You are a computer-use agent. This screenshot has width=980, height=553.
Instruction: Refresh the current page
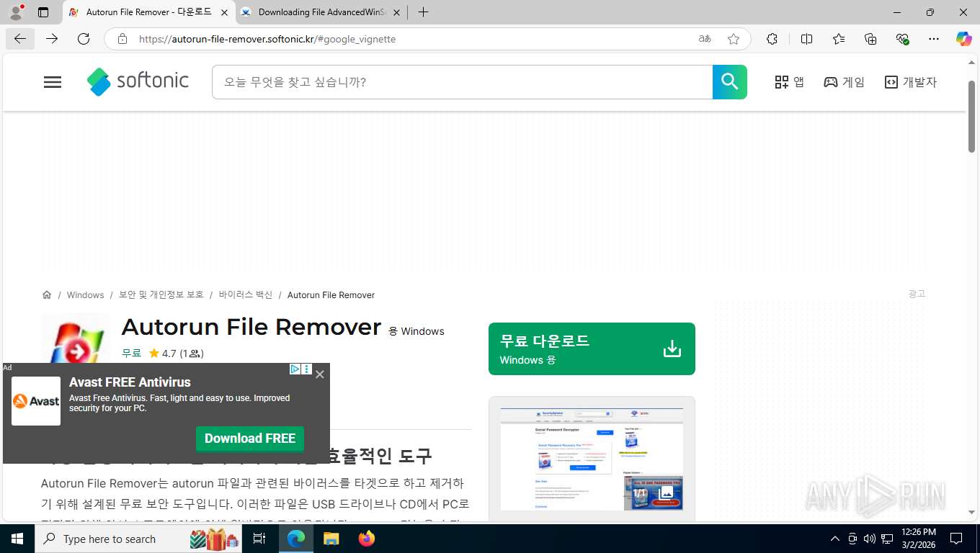84,39
